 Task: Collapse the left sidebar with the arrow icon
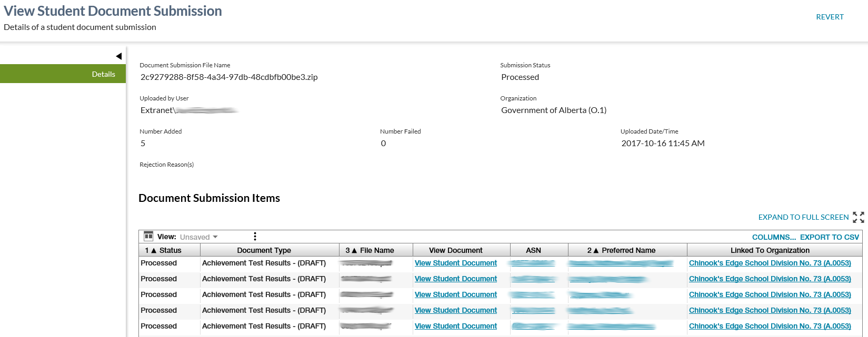[119, 56]
